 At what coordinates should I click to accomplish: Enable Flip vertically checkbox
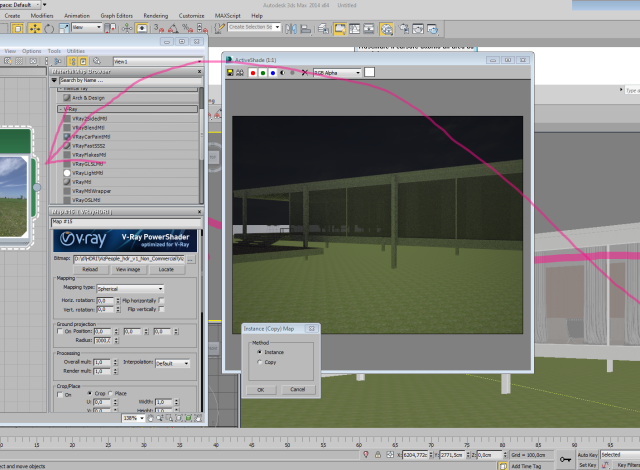[161, 309]
